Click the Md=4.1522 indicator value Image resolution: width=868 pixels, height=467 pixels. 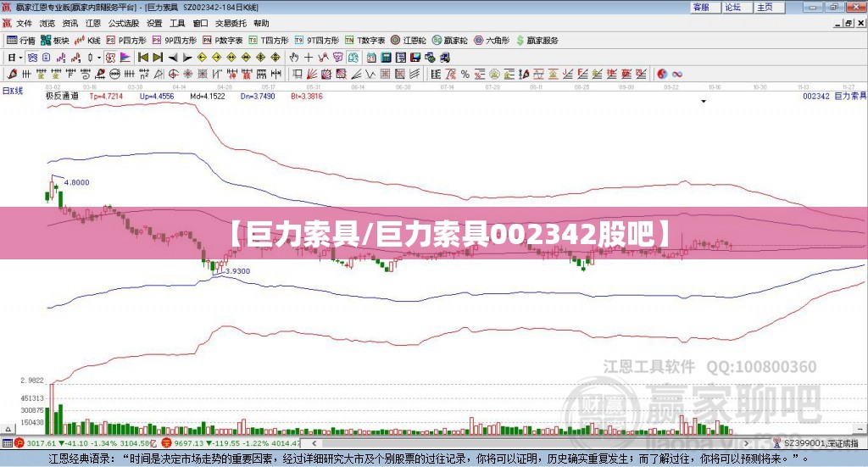point(208,96)
